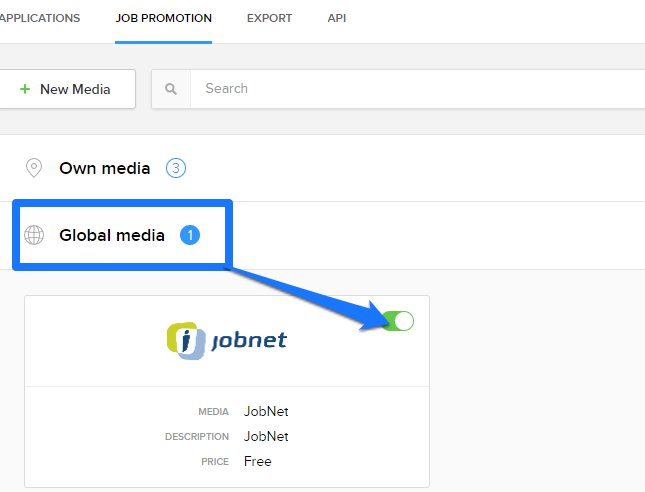Focus the Search input field
The width and height of the screenshot is (645, 492).
tap(418, 89)
